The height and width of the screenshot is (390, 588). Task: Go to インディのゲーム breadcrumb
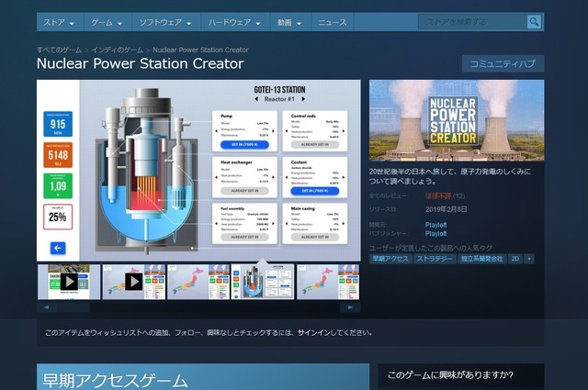[118, 50]
